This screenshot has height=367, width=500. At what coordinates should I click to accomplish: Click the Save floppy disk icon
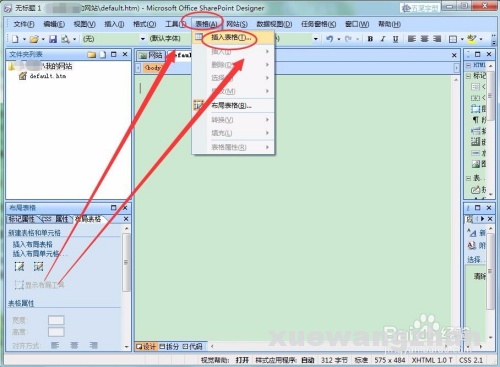53,39
